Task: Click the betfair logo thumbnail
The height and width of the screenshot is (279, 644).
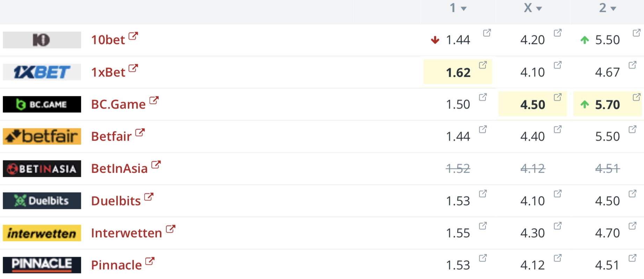Action: [x=42, y=136]
